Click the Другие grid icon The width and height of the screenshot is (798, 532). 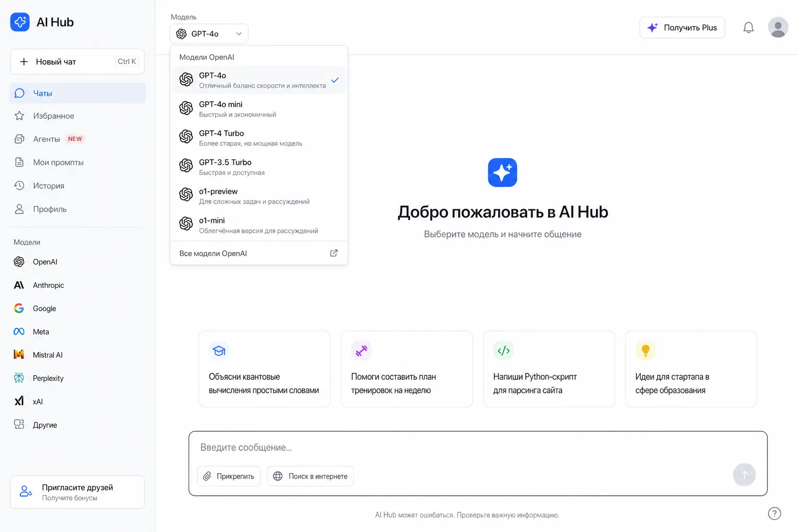point(19,425)
